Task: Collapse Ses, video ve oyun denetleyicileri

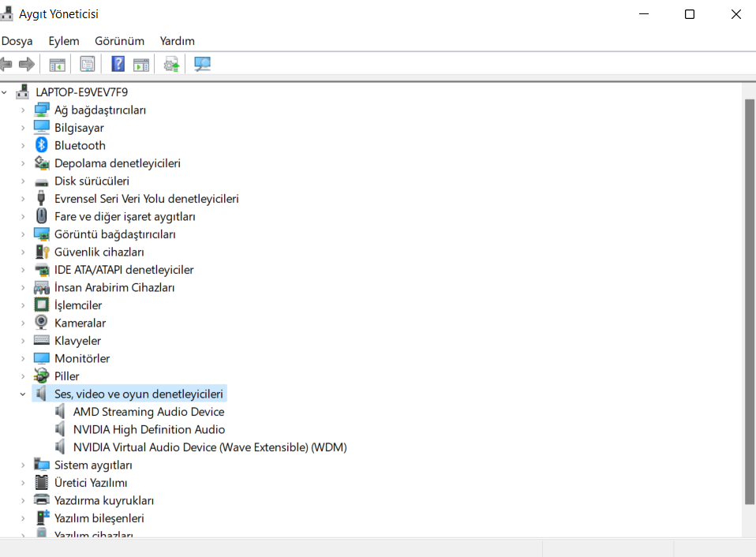Action: pyautogui.click(x=23, y=394)
